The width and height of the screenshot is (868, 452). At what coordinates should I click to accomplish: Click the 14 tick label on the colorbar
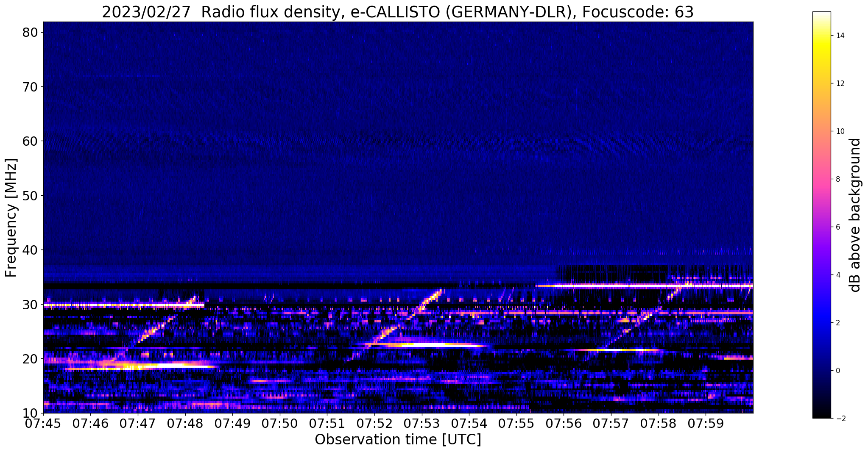[840, 36]
